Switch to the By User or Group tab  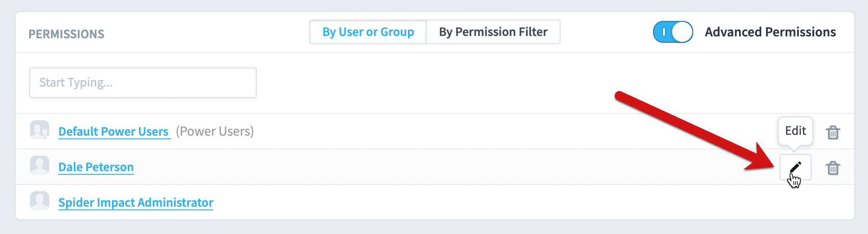[x=368, y=32]
